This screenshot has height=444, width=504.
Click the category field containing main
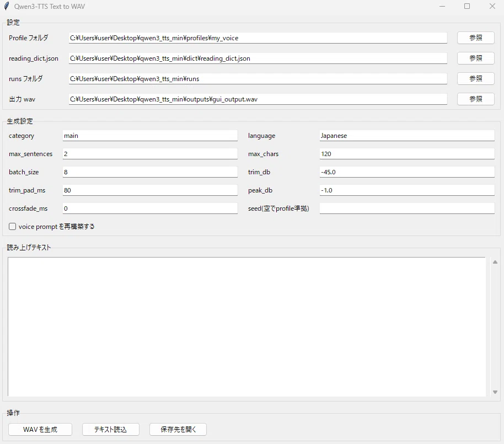click(150, 136)
